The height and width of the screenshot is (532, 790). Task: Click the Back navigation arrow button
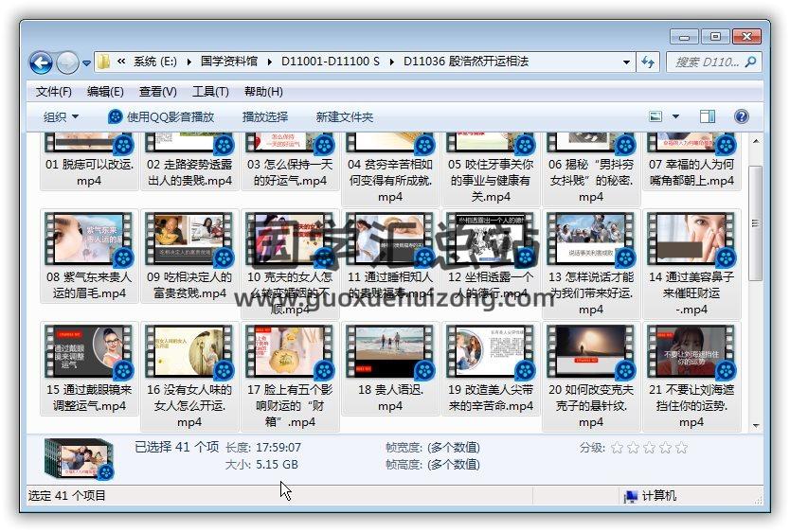pos(41,62)
